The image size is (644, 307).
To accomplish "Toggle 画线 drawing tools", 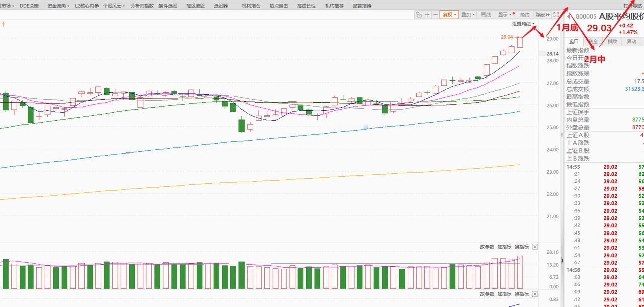I will tap(486, 15).
